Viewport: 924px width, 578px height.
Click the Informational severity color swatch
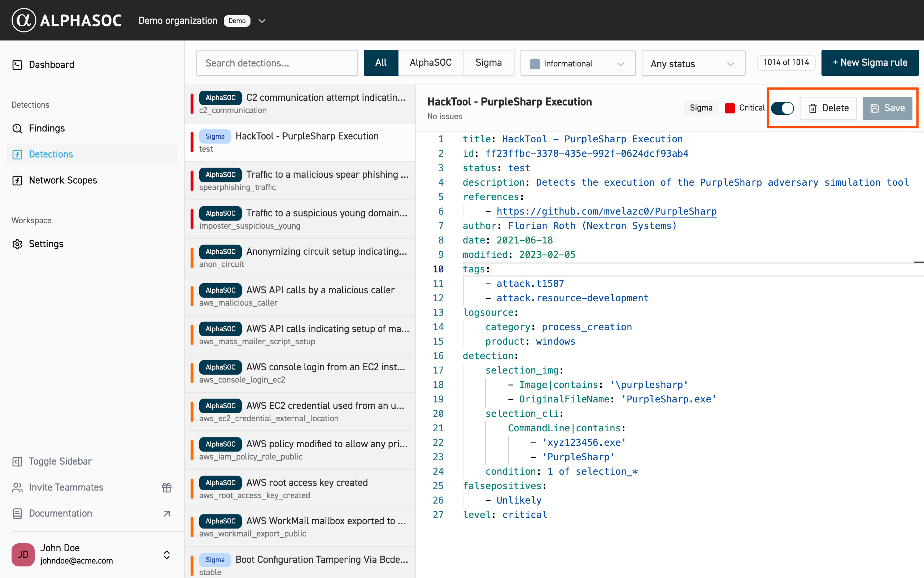pos(535,64)
